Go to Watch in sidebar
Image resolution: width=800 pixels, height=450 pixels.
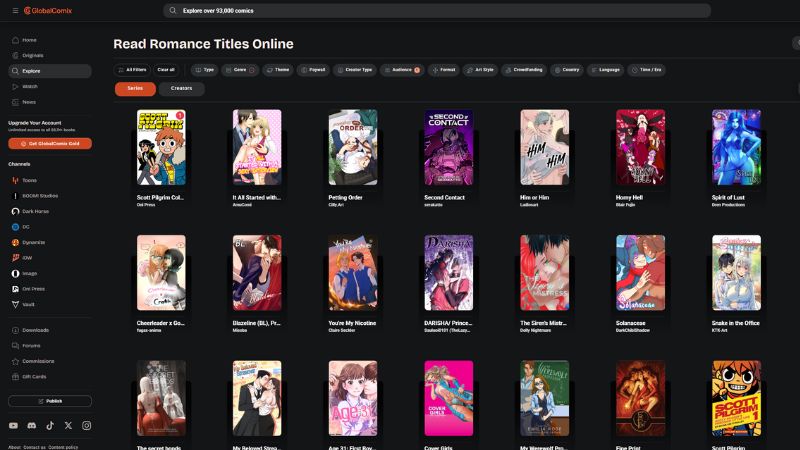pyautogui.click(x=50, y=87)
